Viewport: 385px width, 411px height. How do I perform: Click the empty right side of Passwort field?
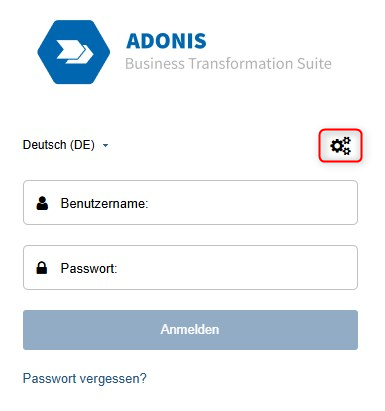pos(267,268)
